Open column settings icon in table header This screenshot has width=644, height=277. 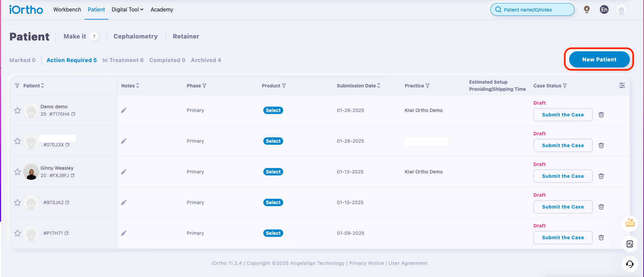pyautogui.click(x=622, y=85)
